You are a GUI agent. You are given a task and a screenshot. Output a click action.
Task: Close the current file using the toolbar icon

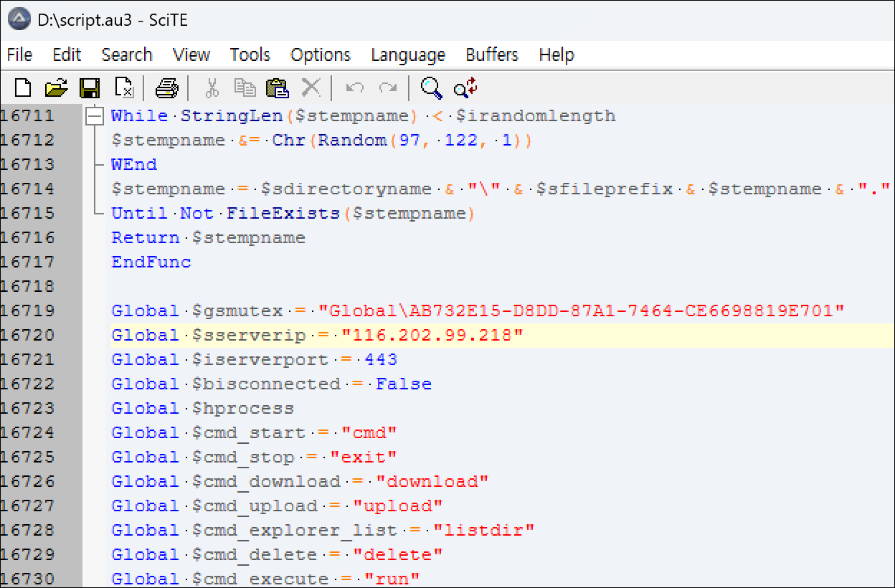click(x=124, y=88)
